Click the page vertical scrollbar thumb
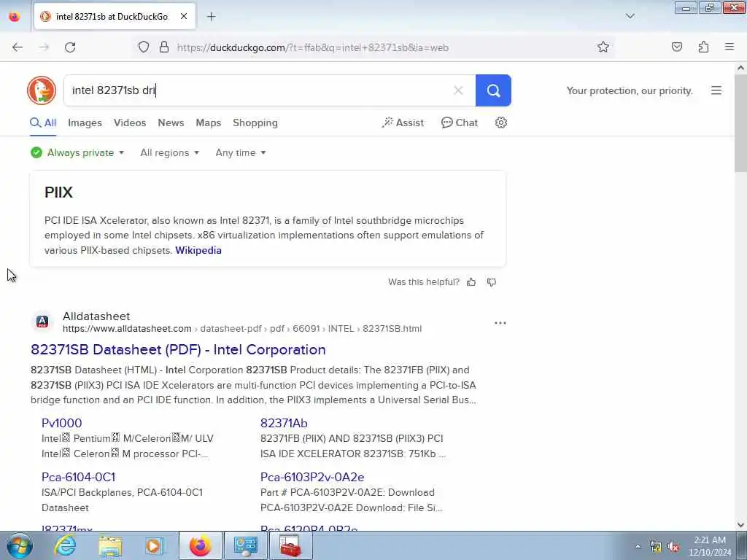The width and height of the screenshot is (747, 560). [x=740, y=124]
